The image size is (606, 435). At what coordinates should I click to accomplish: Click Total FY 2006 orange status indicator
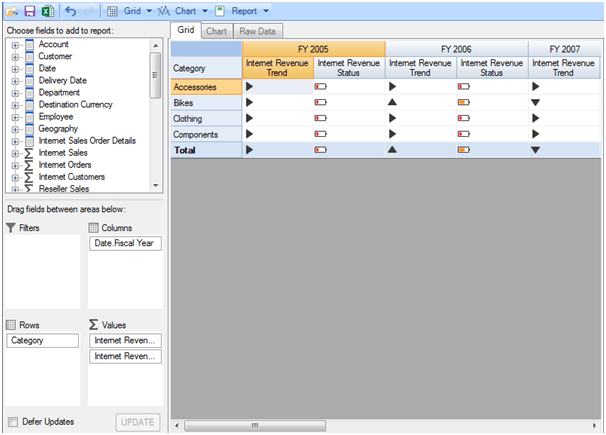(463, 150)
